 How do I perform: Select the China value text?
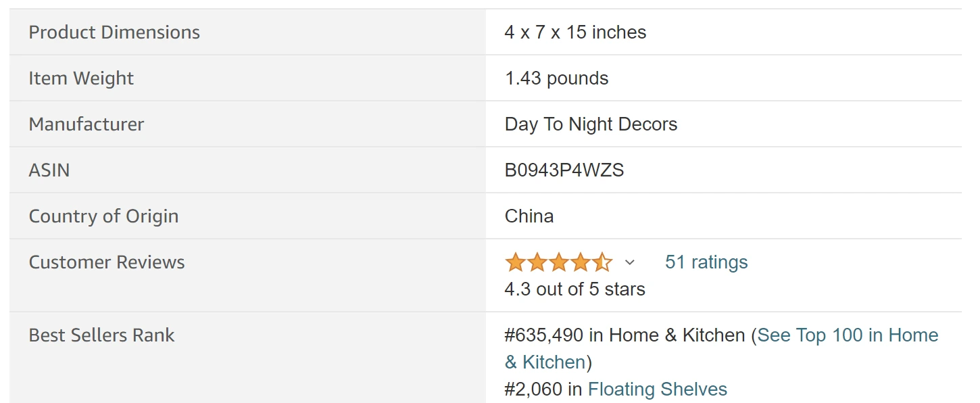529,216
